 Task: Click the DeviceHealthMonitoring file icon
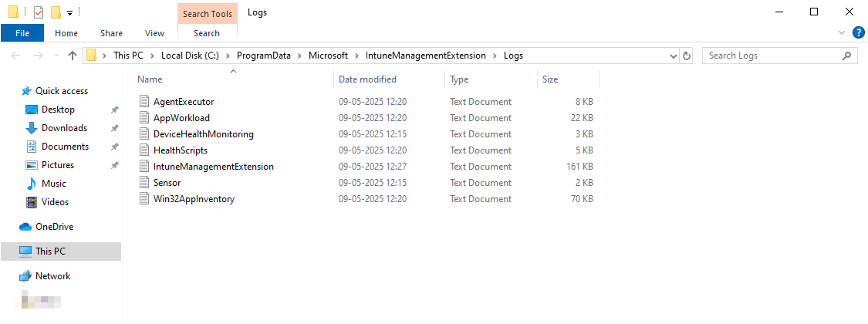coord(144,133)
